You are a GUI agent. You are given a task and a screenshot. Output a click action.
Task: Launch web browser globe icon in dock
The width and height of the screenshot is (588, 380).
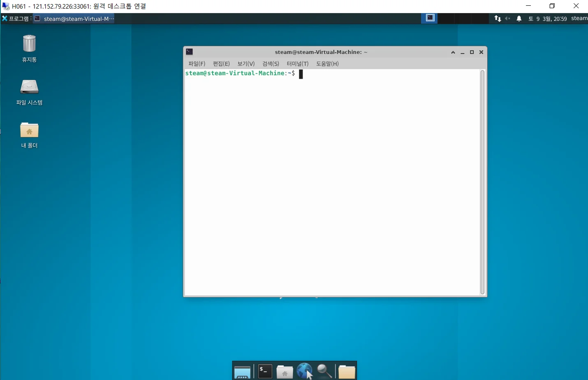[x=304, y=371]
